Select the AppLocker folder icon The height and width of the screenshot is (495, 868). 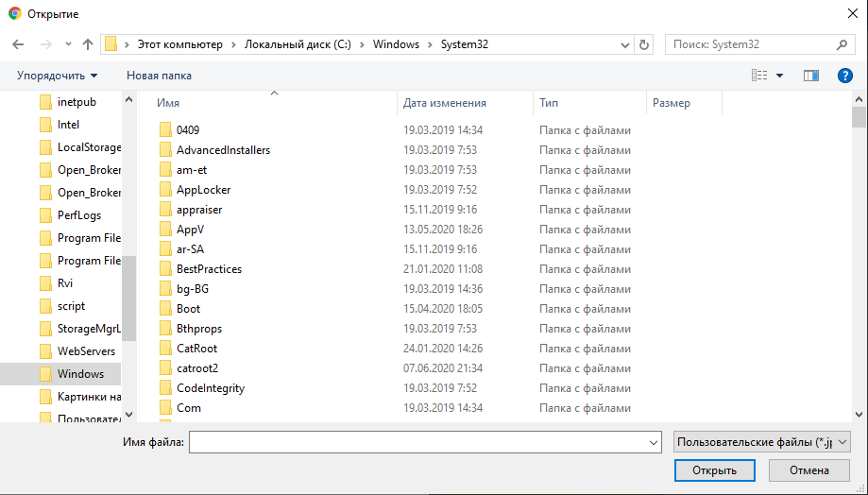[x=165, y=190]
